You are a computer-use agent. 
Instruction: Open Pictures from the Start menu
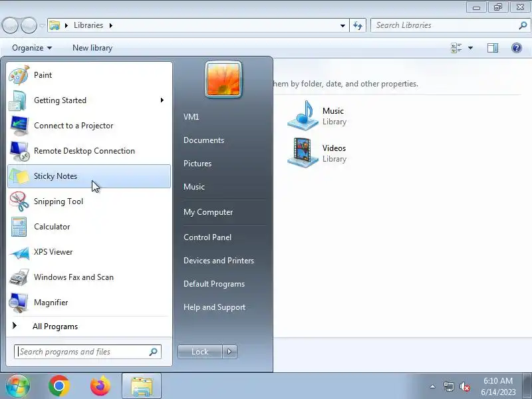(198, 164)
